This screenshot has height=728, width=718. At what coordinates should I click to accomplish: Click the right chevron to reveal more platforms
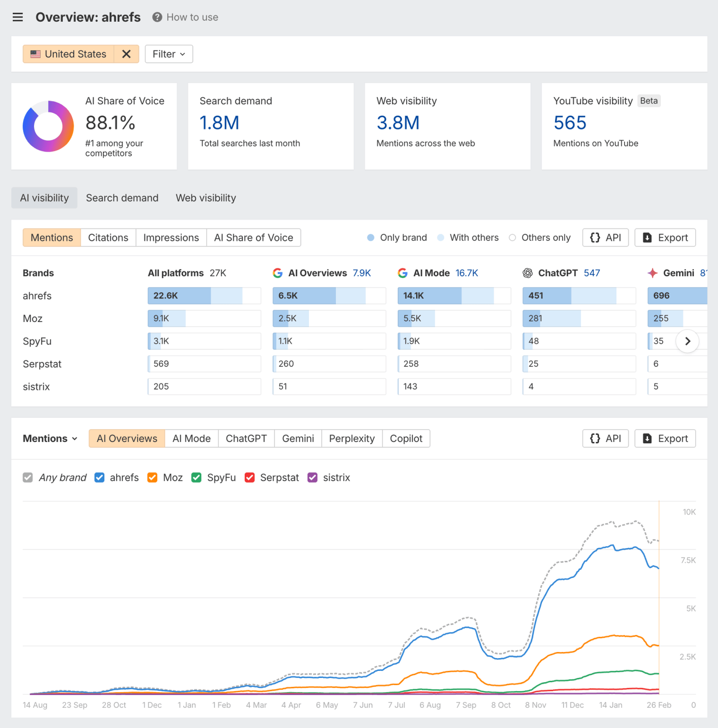pos(688,341)
